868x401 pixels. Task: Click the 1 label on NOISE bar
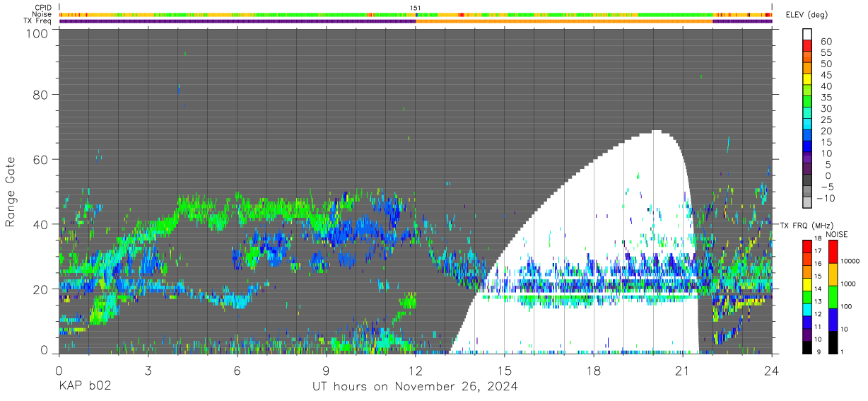point(840,353)
